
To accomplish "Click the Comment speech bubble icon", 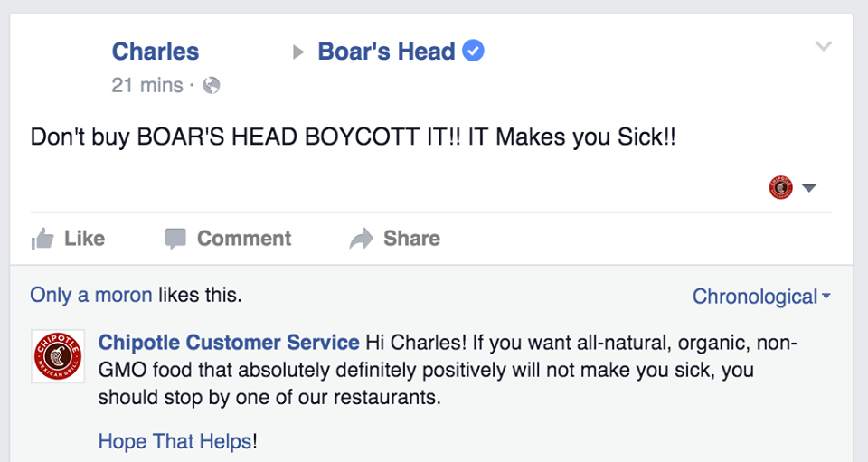I will [x=175, y=239].
